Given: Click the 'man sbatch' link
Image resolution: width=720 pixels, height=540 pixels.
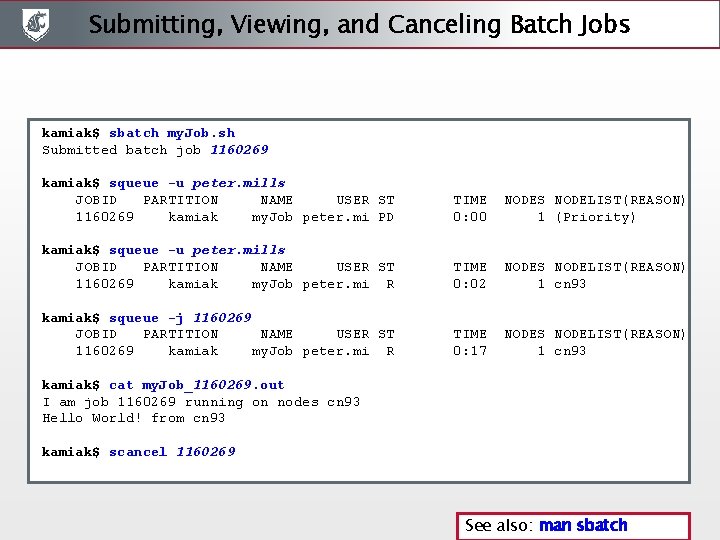Looking at the screenshot, I should tap(583, 525).
